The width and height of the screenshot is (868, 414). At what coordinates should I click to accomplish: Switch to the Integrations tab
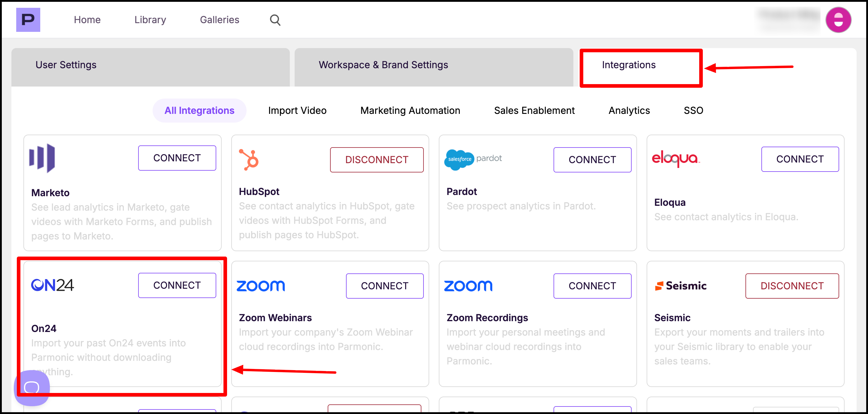(x=628, y=65)
